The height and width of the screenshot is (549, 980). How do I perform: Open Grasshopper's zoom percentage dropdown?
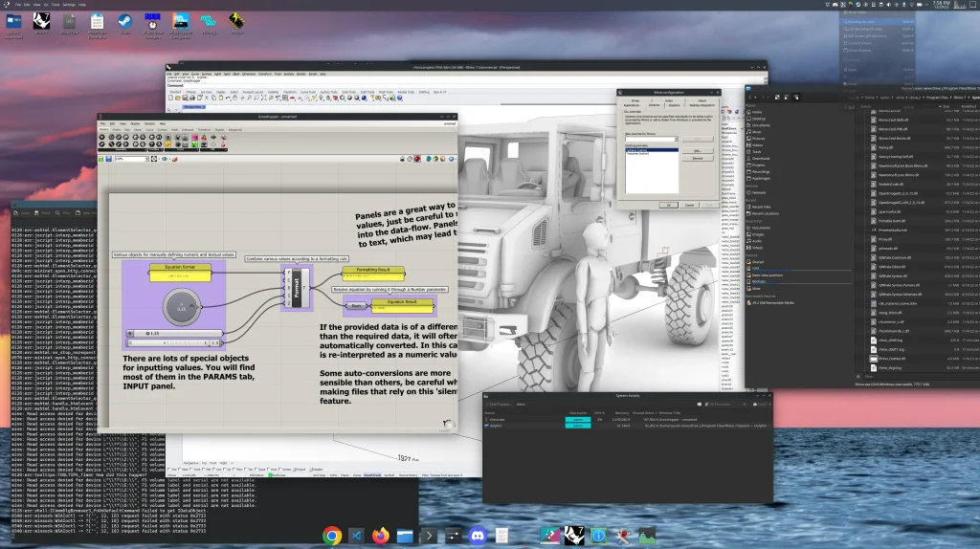coord(146,159)
